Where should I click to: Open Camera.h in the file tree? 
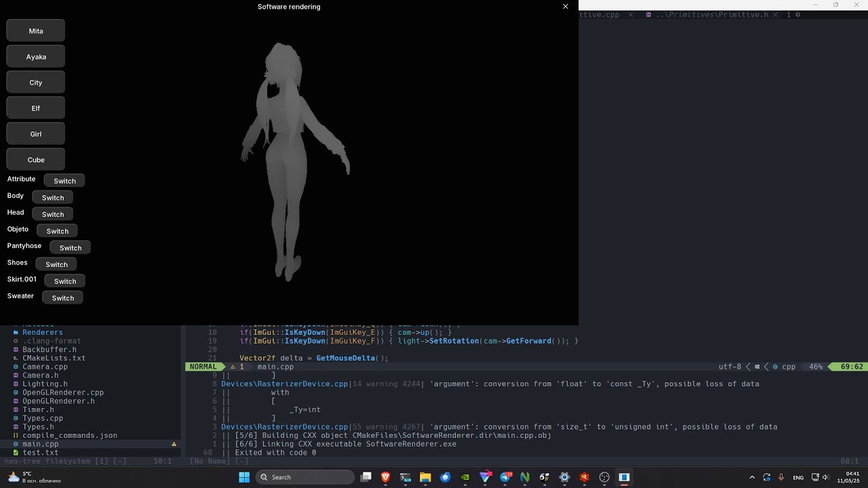click(40, 375)
